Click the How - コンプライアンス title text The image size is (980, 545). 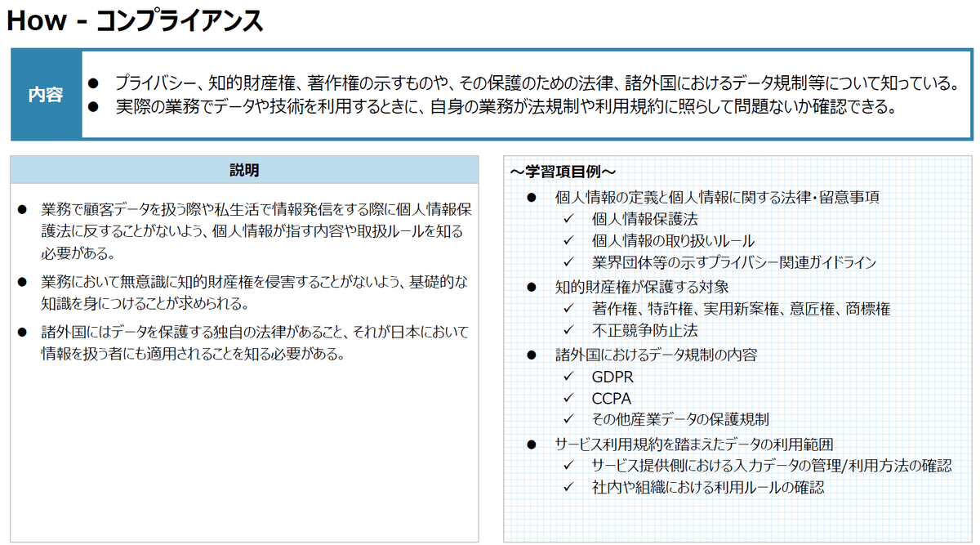(135, 20)
